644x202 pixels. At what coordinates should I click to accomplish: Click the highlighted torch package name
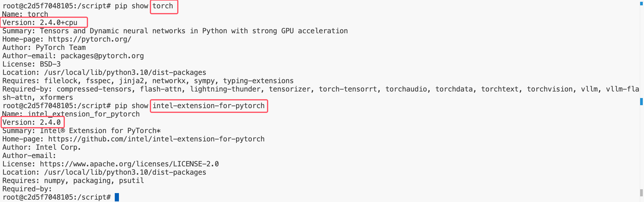[163, 6]
